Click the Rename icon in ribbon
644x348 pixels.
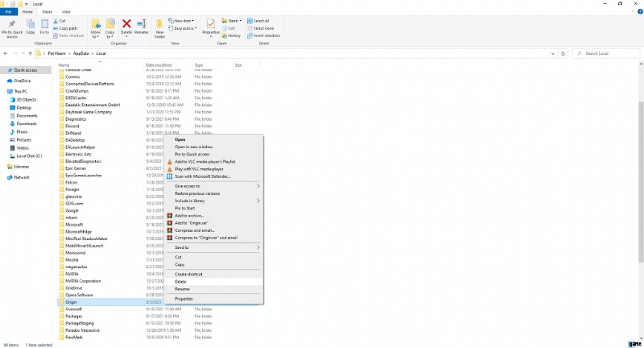(142, 24)
